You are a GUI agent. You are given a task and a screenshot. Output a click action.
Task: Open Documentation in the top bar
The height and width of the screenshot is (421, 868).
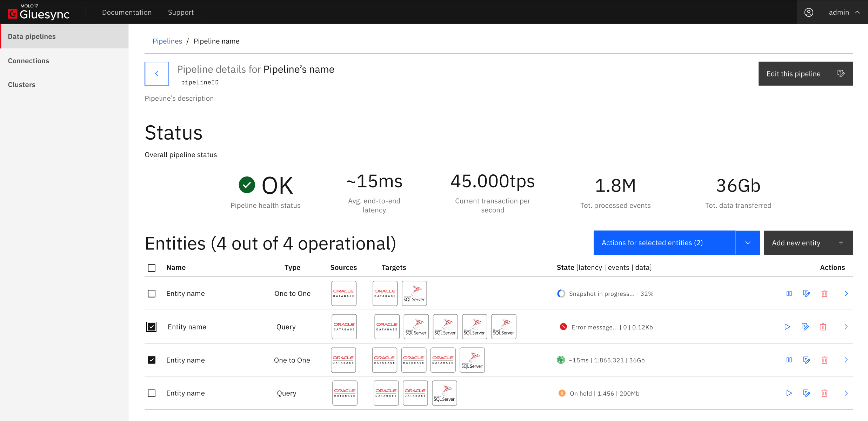[127, 12]
